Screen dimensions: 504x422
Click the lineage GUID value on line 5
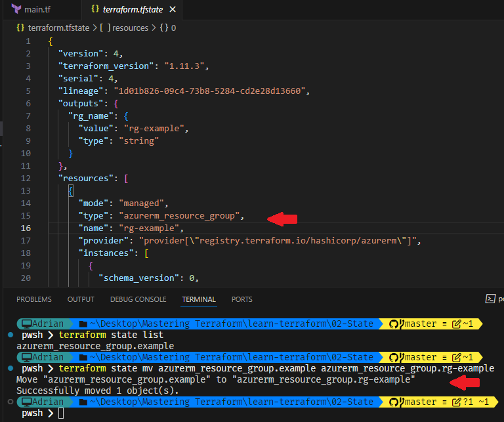coord(209,91)
